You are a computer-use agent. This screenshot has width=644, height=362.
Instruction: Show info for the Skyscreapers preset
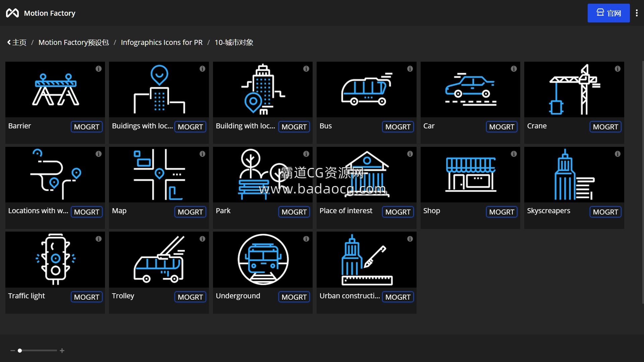(x=618, y=154)
